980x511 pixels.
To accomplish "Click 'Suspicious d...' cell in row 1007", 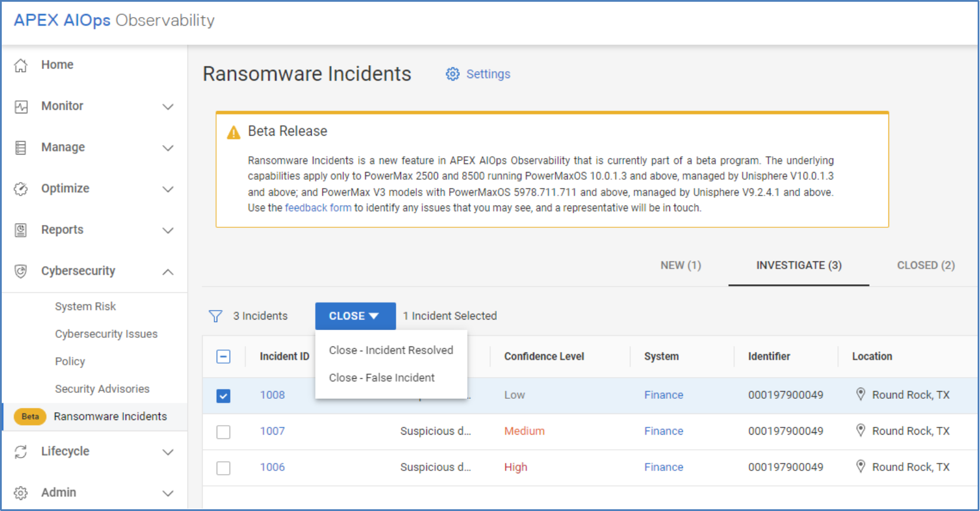I will point(436,431).
